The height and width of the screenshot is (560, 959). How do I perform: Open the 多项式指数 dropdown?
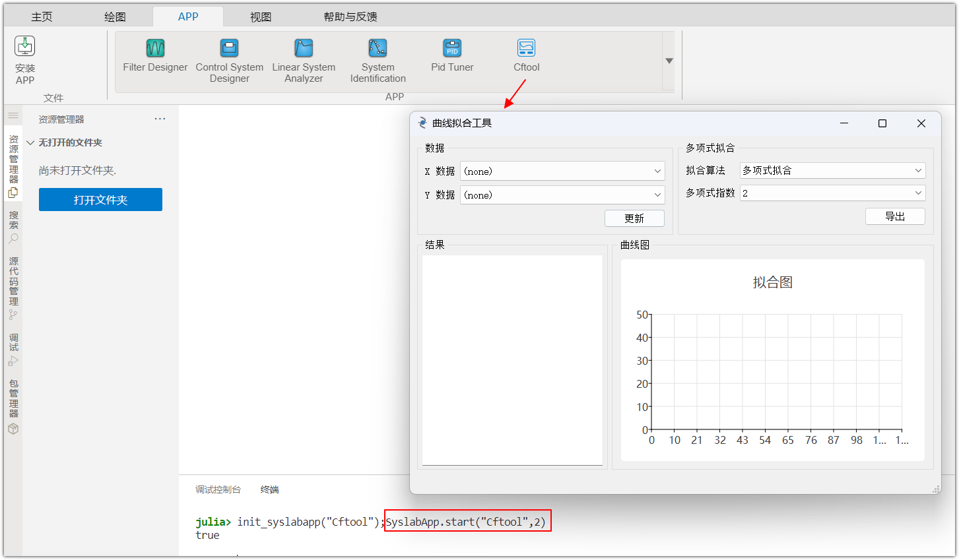(x=832, y=193)
